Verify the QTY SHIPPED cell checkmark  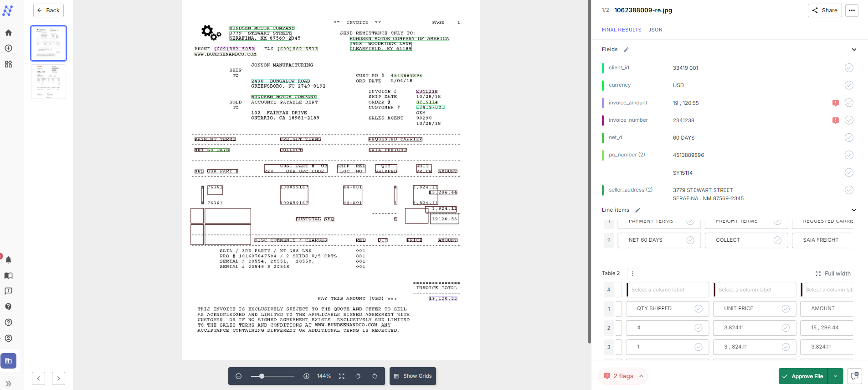pyautogui.click(x=699, y=309)
